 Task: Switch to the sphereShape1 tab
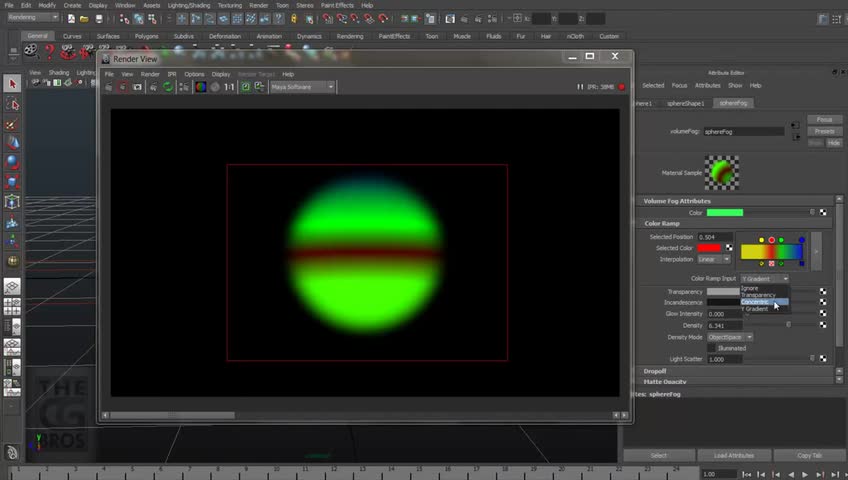coord(686,103)
